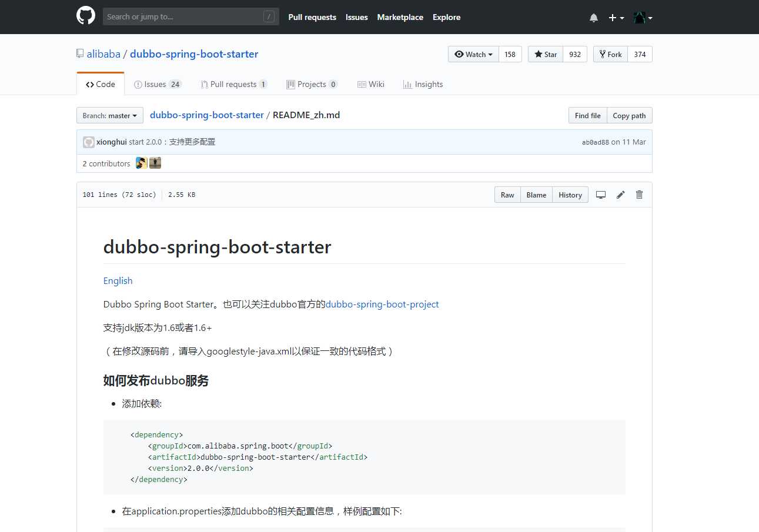Expand the Watch dropdown
The image size is (759, 532).
(x=473, y=54)
